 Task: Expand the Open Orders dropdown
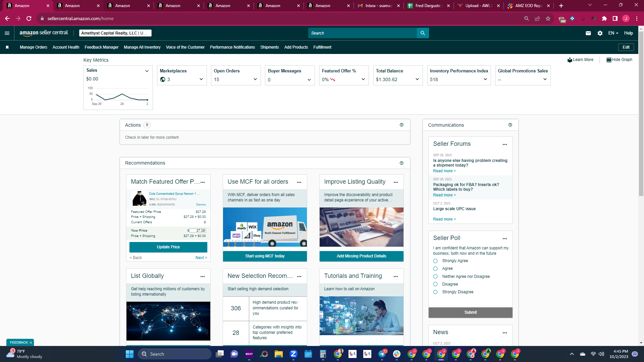(255, 79)
